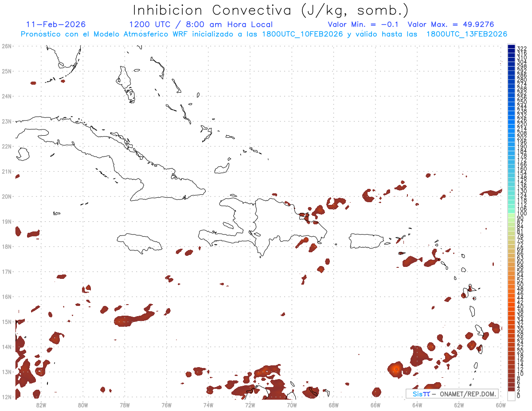Click the '78W' longitude label
The width and height of the screenshot is (532, 411).
point(125,405)
